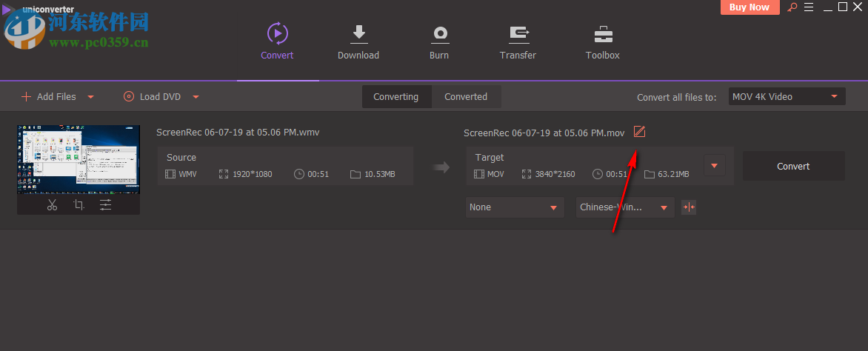Click the rename pencil icon beside output filename

point(639,132)
